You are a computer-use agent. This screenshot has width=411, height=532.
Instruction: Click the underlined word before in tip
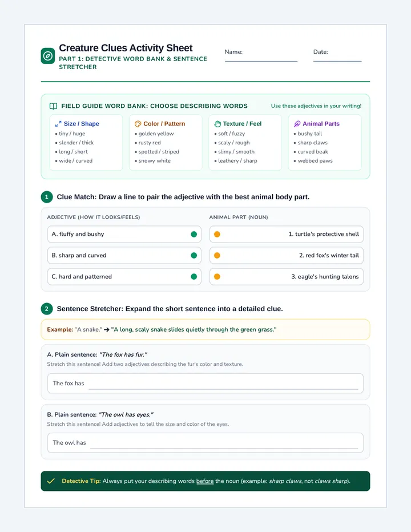[205, 481]
